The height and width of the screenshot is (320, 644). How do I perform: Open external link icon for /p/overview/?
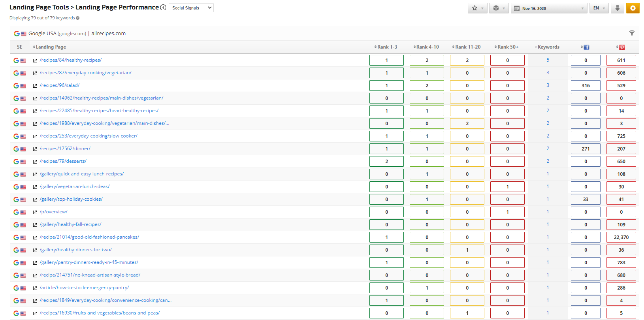point(35,212)
